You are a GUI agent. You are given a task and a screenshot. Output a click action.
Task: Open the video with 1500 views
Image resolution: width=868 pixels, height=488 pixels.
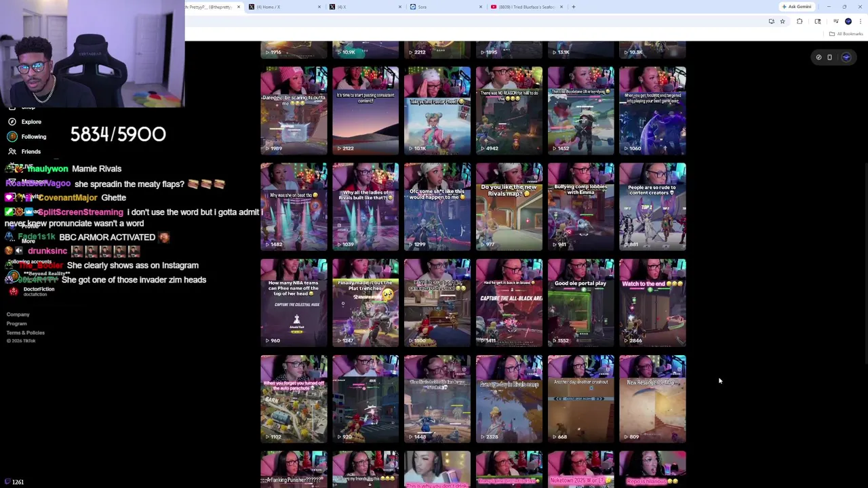pyautogui.click(x=437, y=303)
